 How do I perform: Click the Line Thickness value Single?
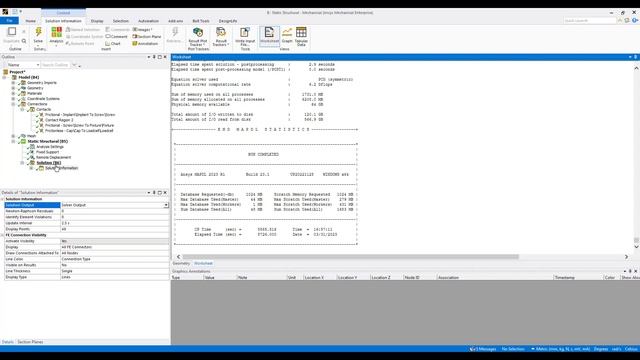115,271
